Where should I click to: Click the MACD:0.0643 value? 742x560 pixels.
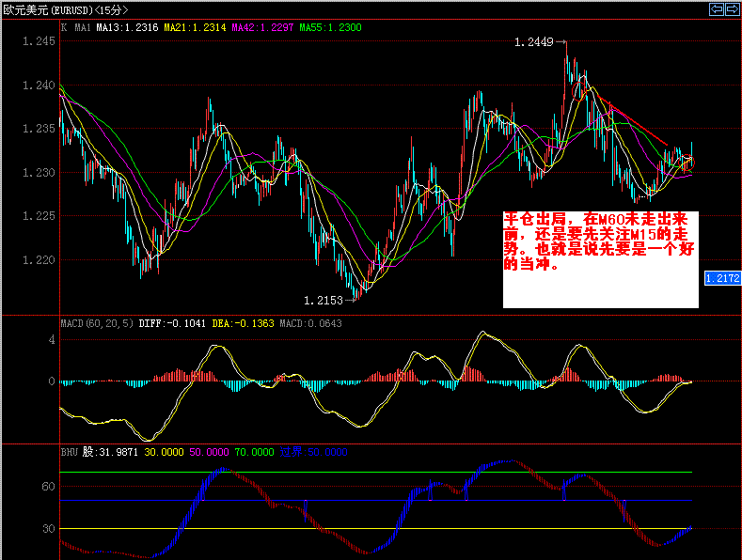pyautogui.click(x=311, y=323)
